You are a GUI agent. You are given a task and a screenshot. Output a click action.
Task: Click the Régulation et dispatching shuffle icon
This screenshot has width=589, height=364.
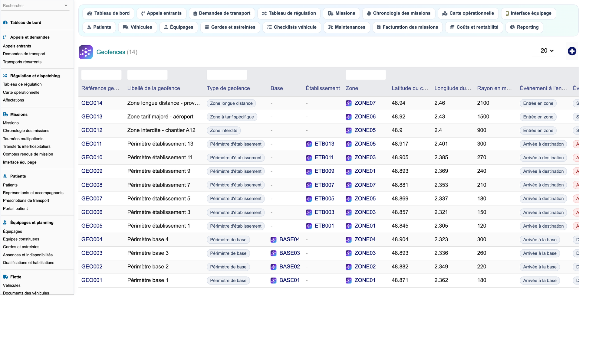5,76
